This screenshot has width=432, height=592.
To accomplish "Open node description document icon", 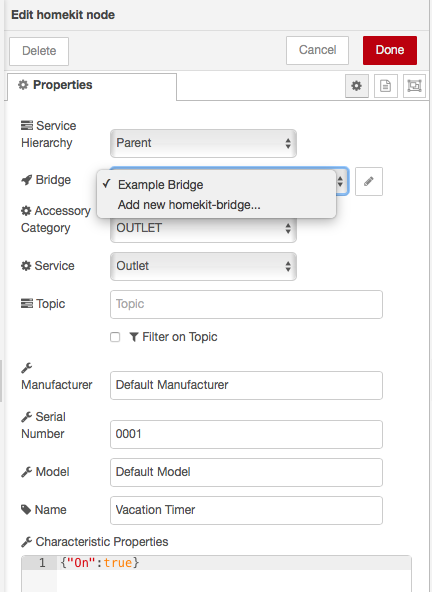I will pyautogui.click(x=386, y=86).
